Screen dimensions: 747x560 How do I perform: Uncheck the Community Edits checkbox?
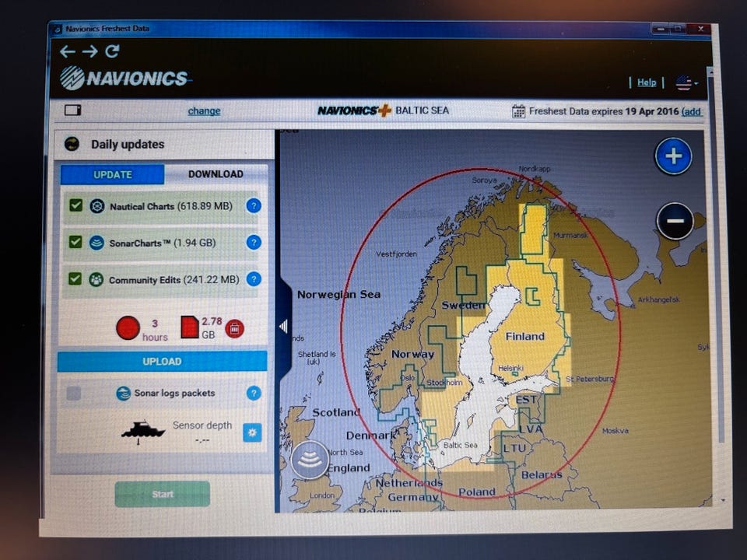pyautogui.click(x=75, y=278)
